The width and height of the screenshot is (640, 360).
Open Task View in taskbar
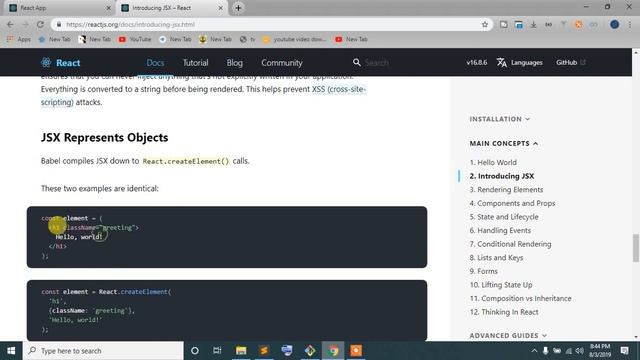tap(217, 351)
